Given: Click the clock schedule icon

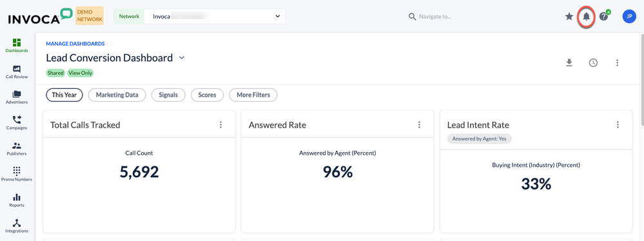Looking at the screenshot, I should click(x=593, y=63).
